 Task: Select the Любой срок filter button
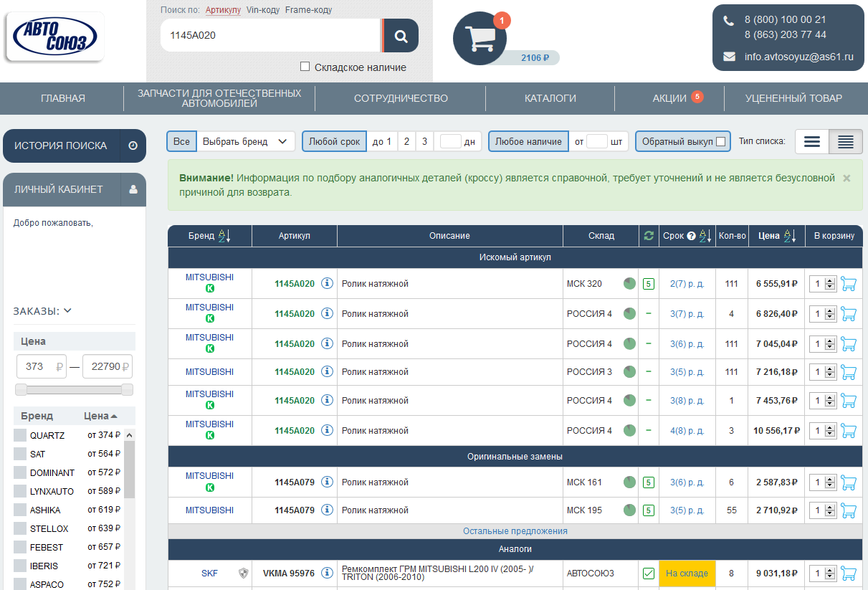point(334,142)
